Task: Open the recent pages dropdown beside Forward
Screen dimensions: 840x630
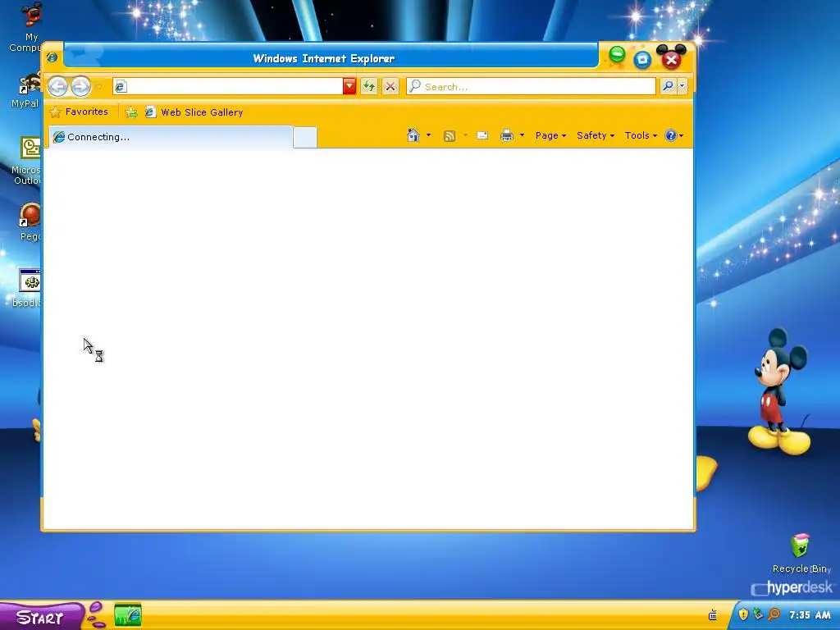Action: pyautogui.click(x=98, y=87)
